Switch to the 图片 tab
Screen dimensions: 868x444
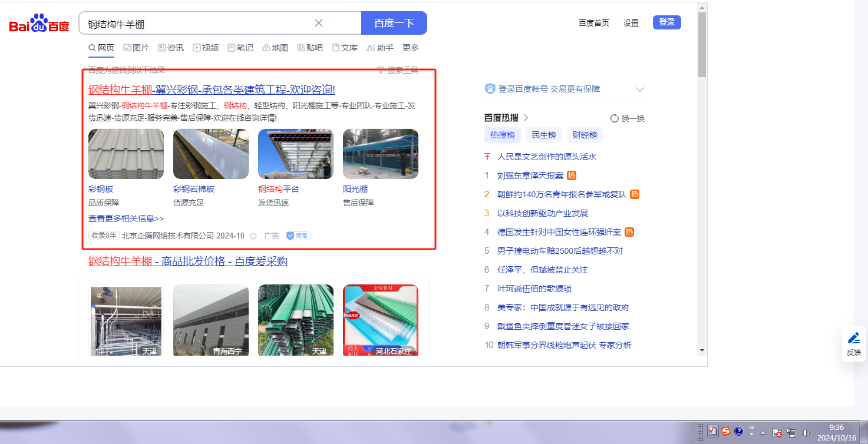(x=136, y=48)
